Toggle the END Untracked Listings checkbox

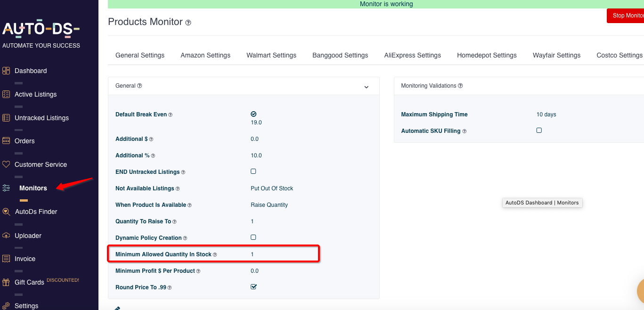tap(253, 171)
